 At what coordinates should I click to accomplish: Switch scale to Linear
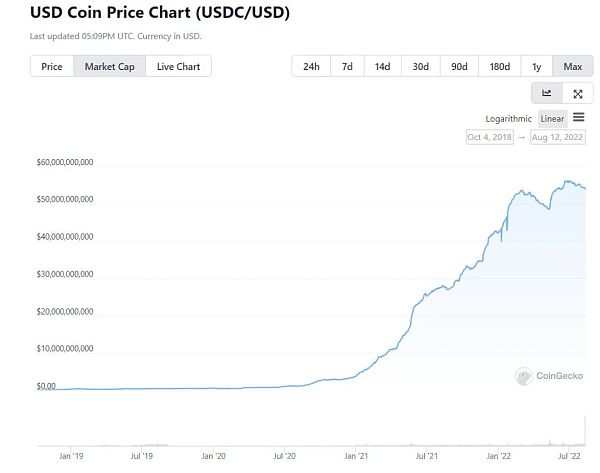tap(552, 118)
